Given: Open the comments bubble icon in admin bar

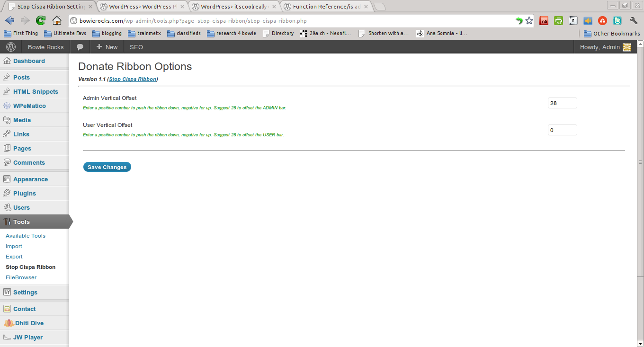Looking at the screenshot, I should point(80,47).
